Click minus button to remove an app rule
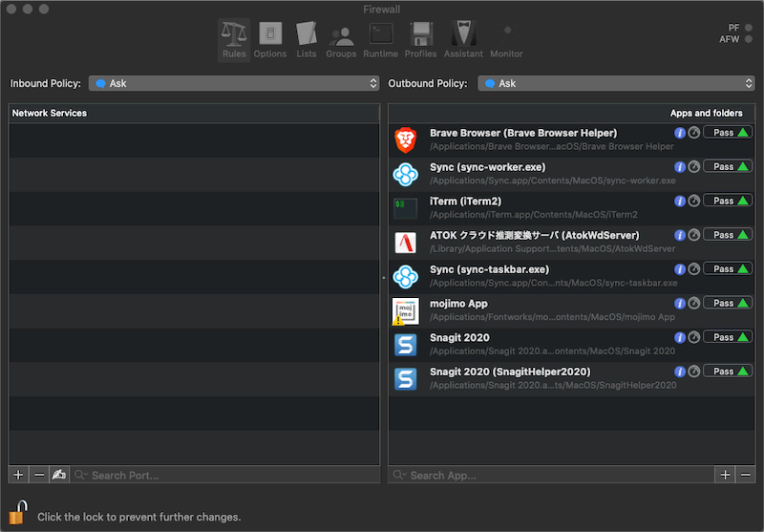Viewport: 764px width, 532px height. pyautogui.click(x=746, y=475)
